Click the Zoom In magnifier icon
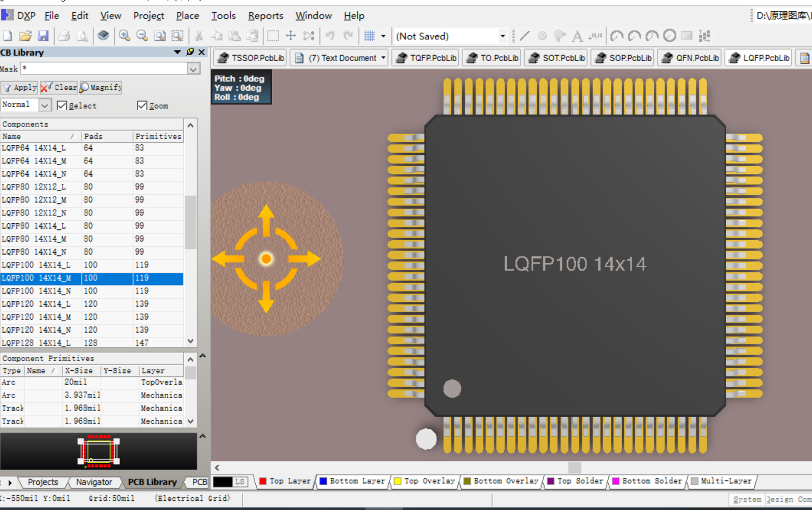 pos(124,36)
